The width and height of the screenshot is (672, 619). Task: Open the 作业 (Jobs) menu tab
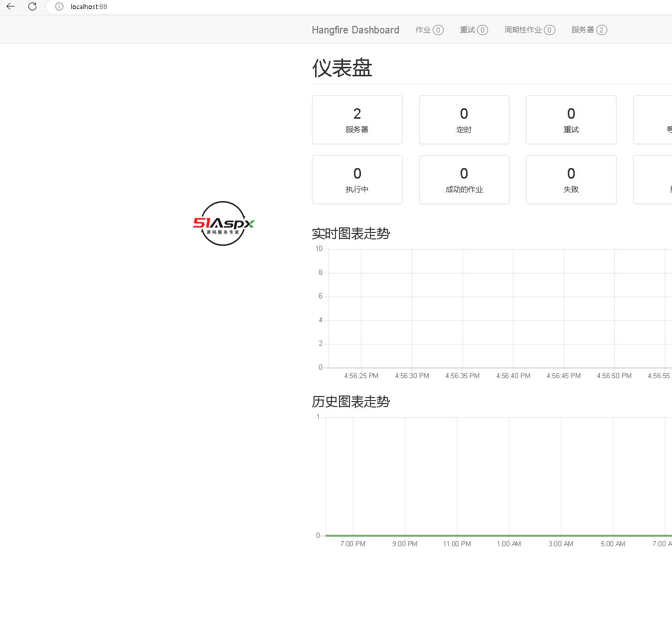[x=429, y=30]
